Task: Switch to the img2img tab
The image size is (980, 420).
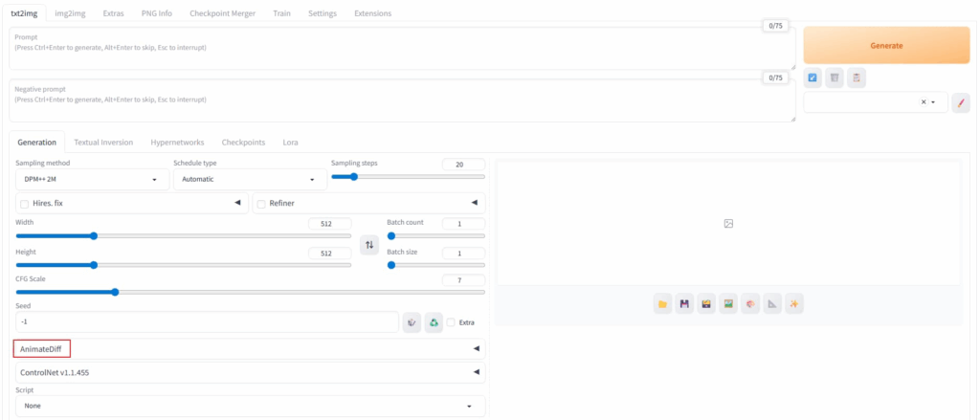Action: (68, 13)
